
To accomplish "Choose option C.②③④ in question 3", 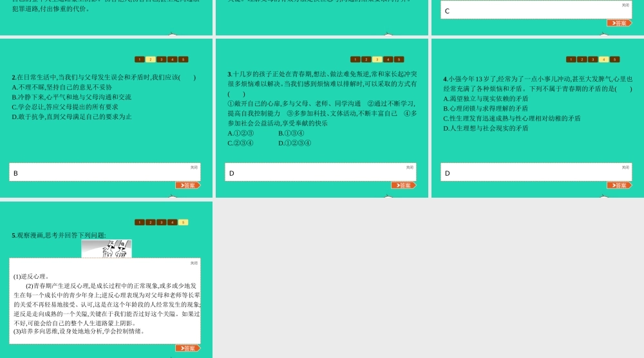I will click(x=241, y=144).
